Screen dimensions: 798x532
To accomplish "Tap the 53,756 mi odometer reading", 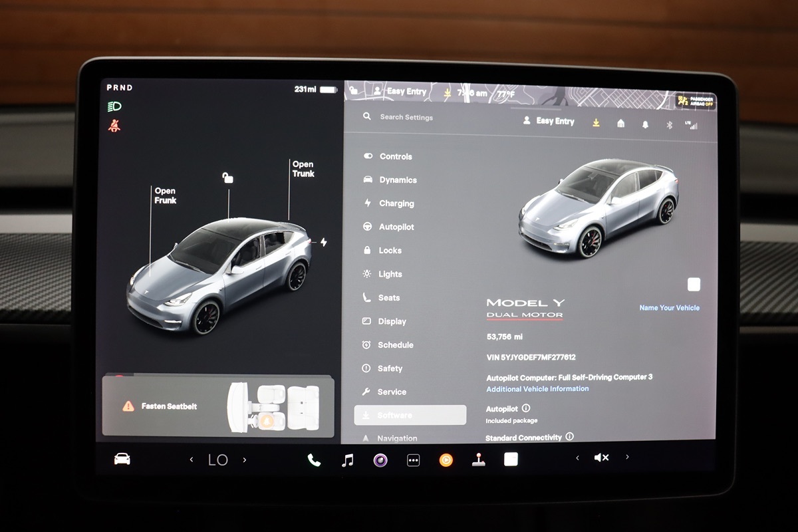I will (505, 337).
